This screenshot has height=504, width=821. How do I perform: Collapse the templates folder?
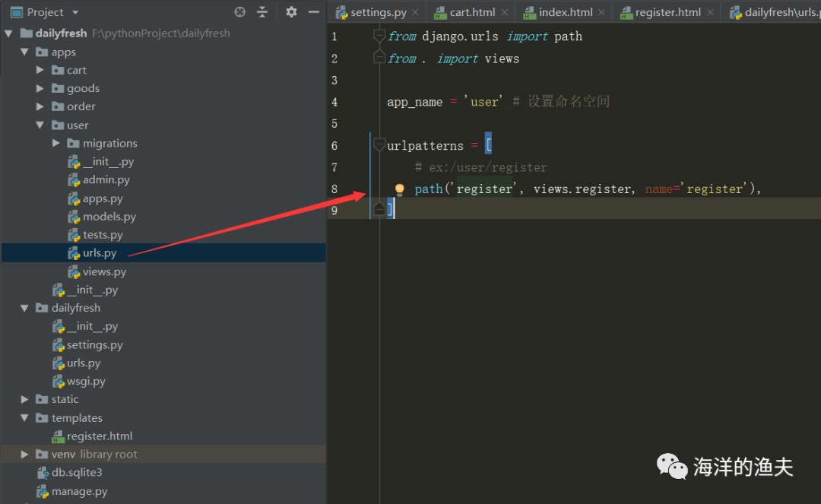coord(24,417)
